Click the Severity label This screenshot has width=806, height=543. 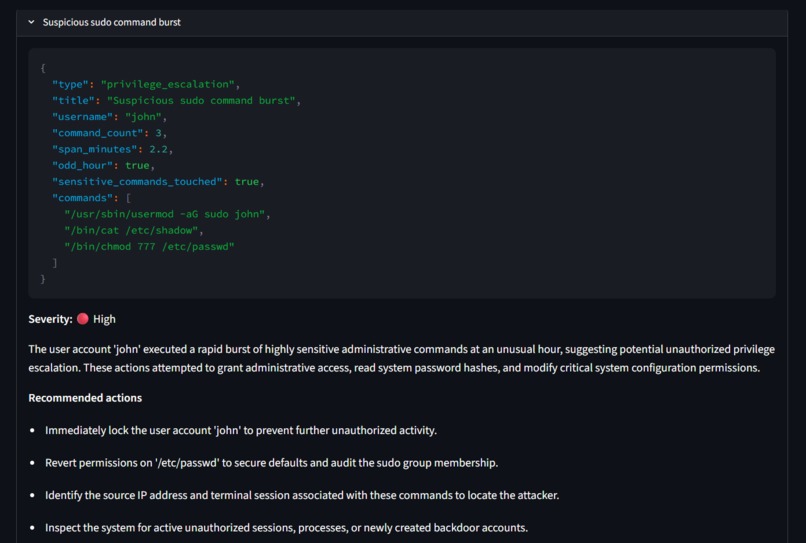(50, 319)
